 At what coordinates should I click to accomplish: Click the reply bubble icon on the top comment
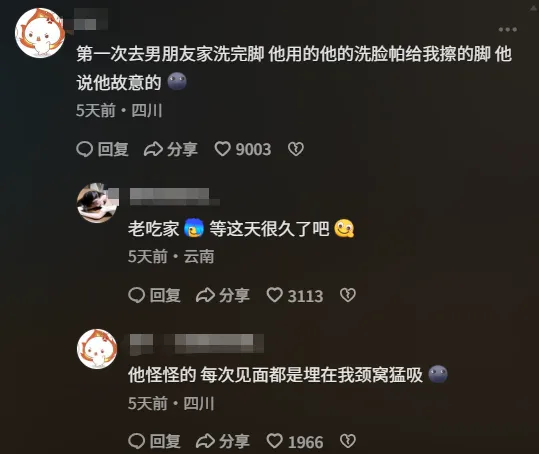coord(85,149)
